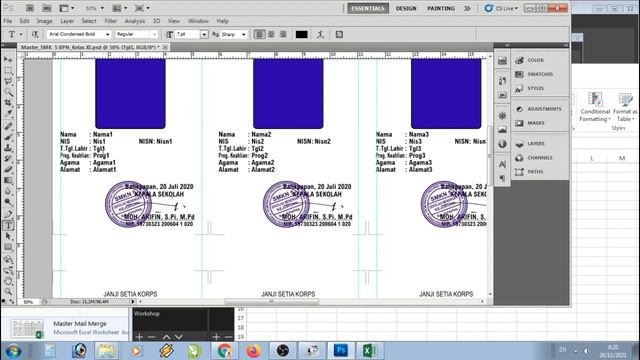This screenshot has height=360, width=640.
Task: Select the Path Selection tool
Action: click(x=8, y=236)
